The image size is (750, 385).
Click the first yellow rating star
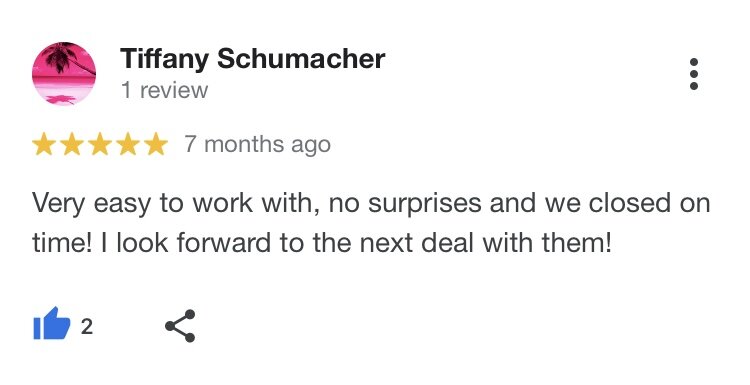tap(44, 144)
